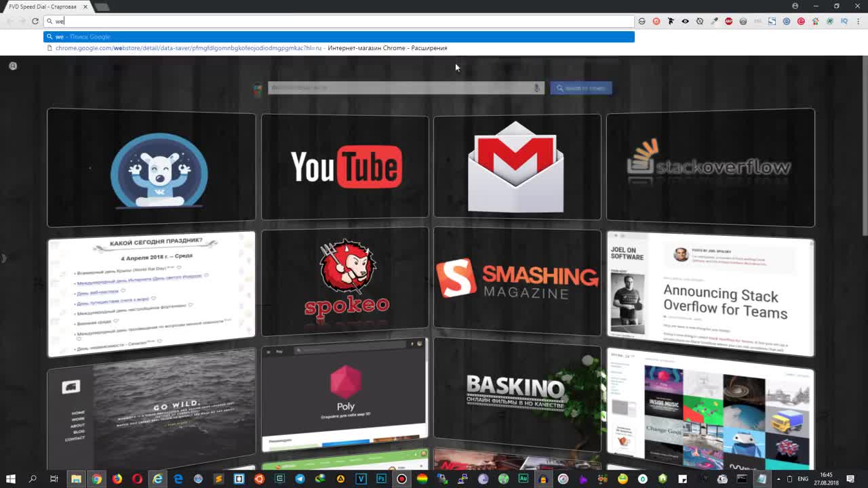Open the Joel on Software tile
Screen dimensions: 868x488
click(x=711, y=293)
